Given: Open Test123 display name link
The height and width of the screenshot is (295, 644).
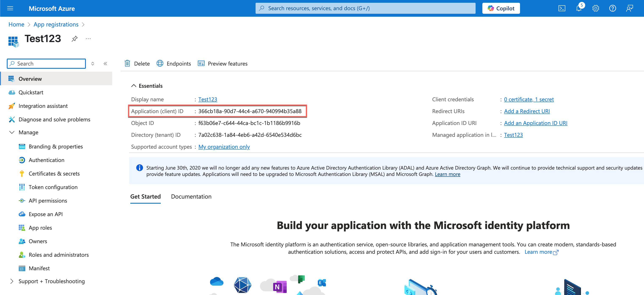Looking at the screenshot, I should pos(208,99).
